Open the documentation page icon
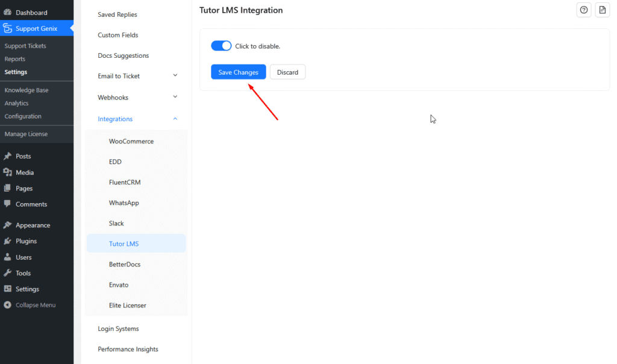Image resolution: width=617 pixels, height=364 pixels. (x=602, y=10)
